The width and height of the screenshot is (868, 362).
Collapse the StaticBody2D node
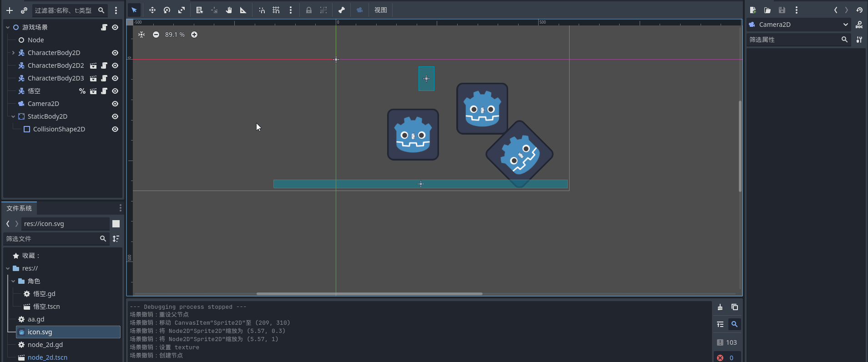click(x=13, y=116)
